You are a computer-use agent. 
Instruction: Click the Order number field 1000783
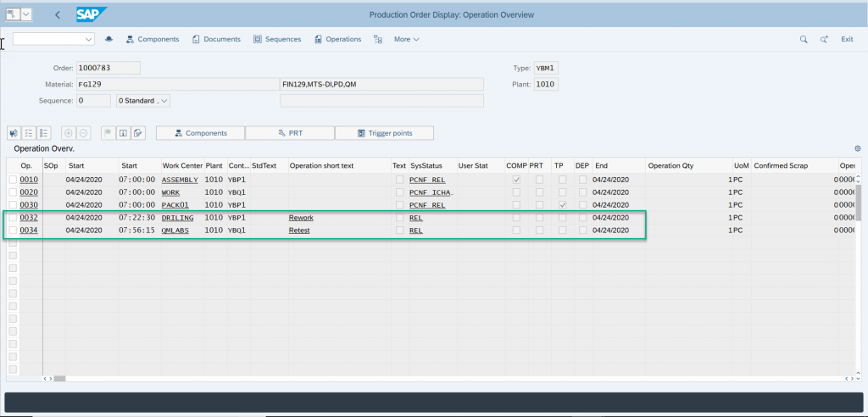tap(108, 68)
